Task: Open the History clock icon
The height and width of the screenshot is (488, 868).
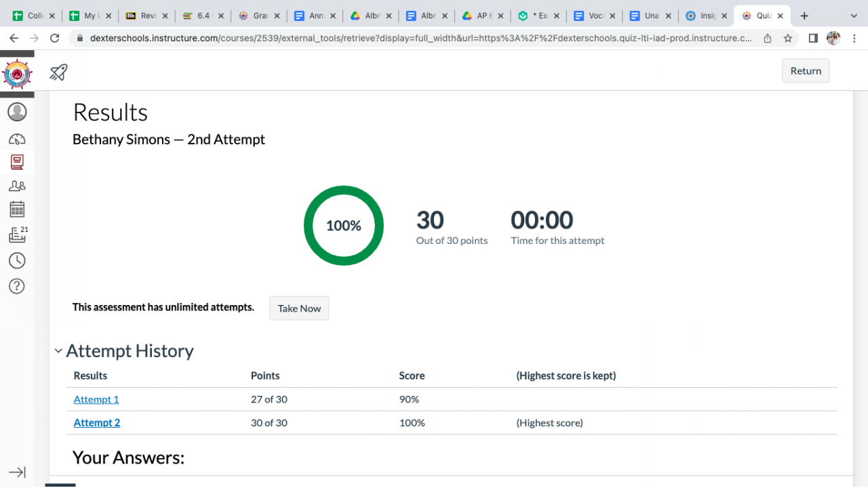Action: [17, 260]
